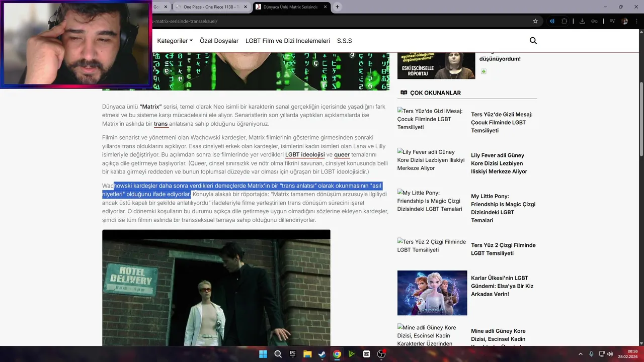Open the media control playlist icon
The image size is (644, 362).
tap(612, 21)
